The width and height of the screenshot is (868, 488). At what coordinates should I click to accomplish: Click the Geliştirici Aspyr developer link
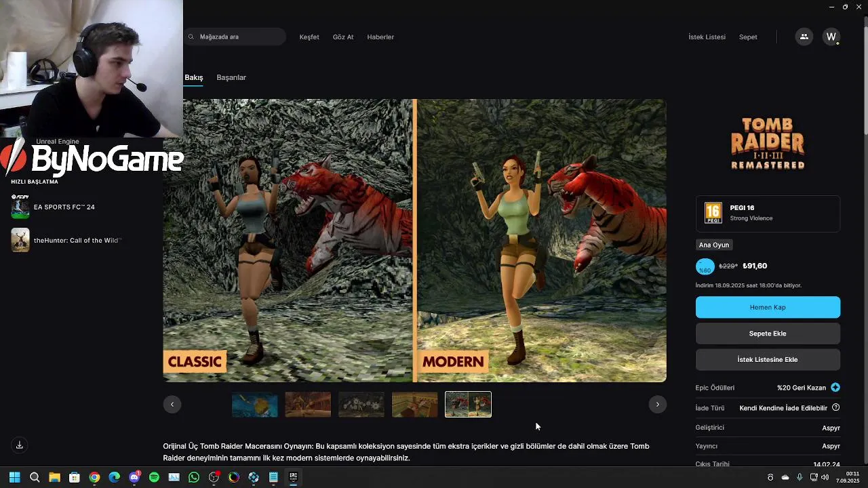[x=831, y=428]
